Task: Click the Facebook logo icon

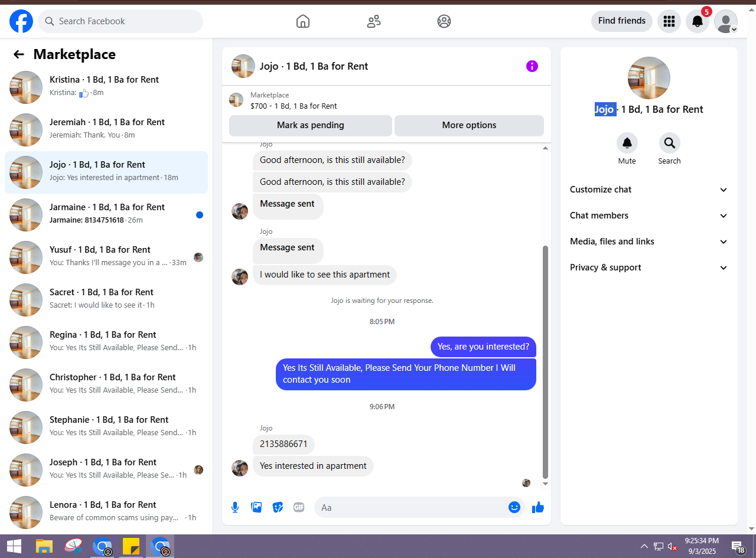Action: coord(21,21)
